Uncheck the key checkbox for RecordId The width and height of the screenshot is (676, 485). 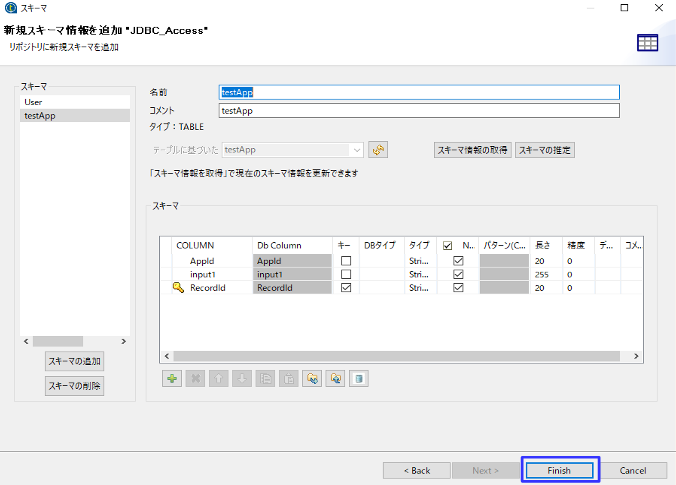346,288
